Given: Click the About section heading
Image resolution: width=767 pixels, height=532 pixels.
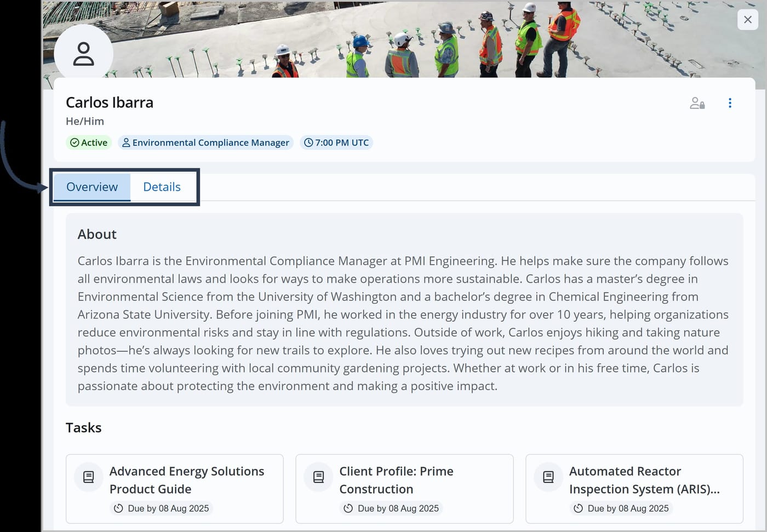Looking at the screenshot, I should pos(97,234).
